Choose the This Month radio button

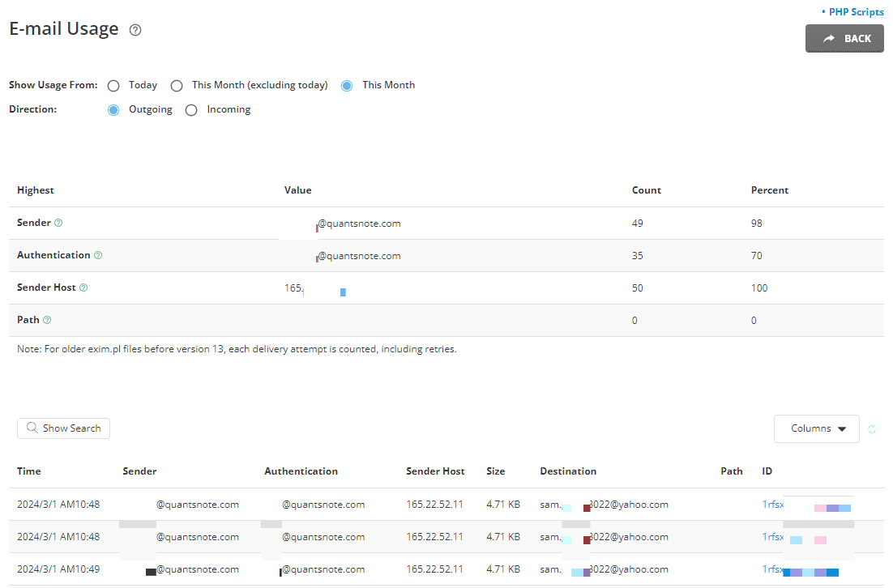tap(347, 86)
